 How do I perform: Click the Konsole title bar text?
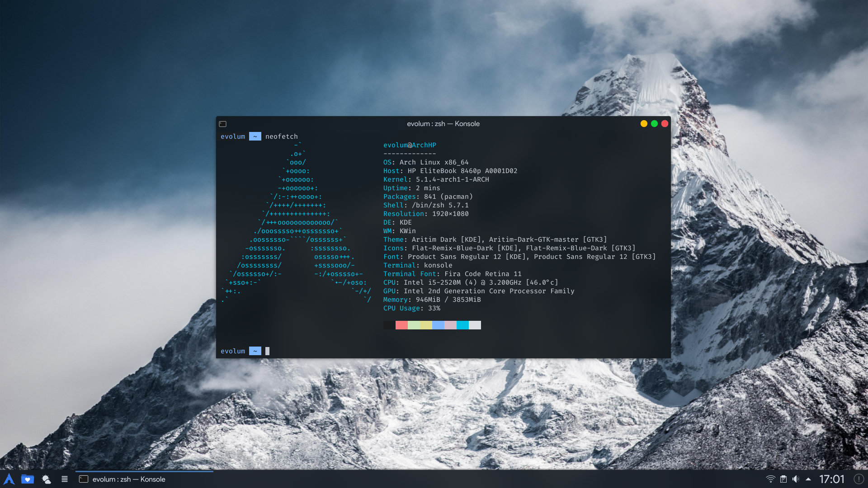point(443,124)
